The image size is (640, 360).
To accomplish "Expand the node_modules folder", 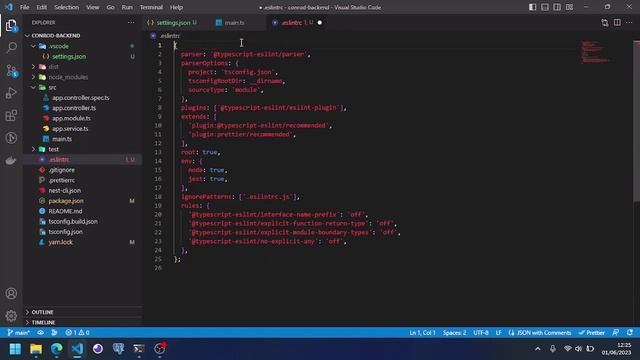I will coord(83,77).
